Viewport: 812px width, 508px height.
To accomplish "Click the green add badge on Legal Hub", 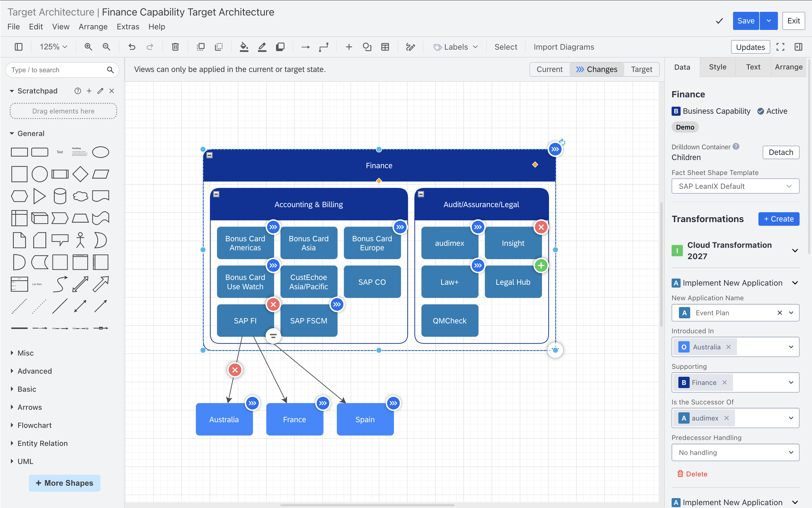I will [541, 265].
